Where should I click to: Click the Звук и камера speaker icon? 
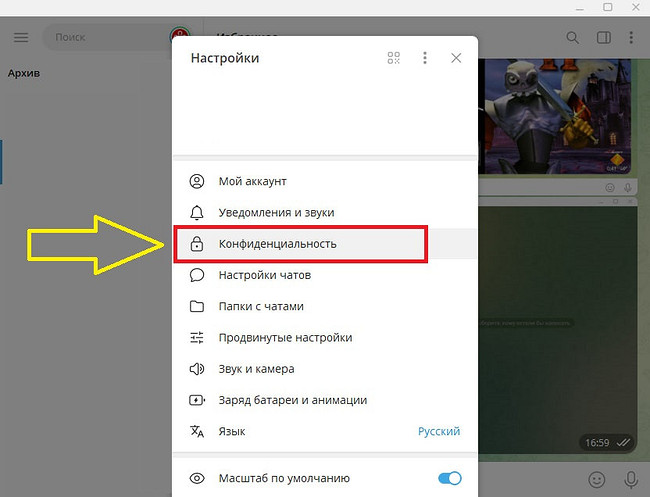197,369
